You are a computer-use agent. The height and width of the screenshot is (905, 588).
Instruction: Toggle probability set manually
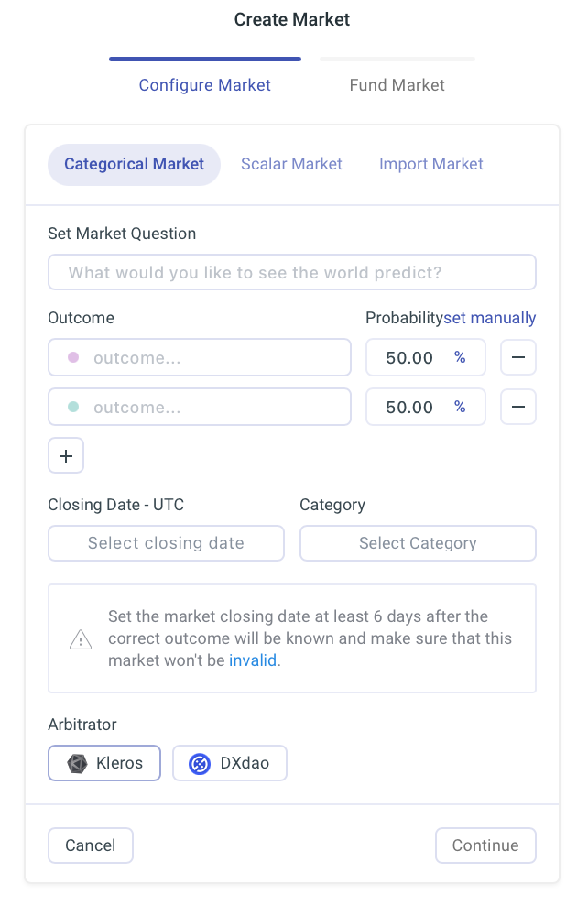pos(489,318)
